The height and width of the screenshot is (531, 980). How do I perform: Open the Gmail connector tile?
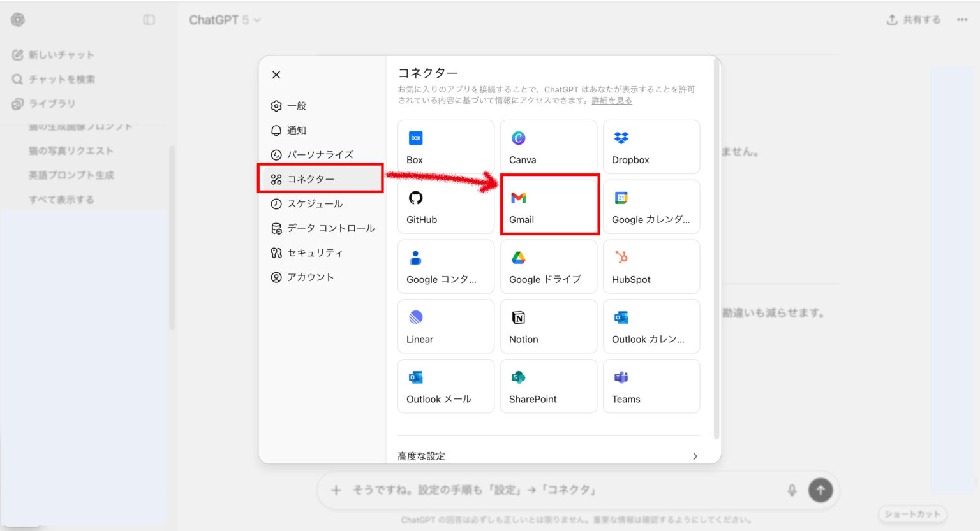coord(549,207)
